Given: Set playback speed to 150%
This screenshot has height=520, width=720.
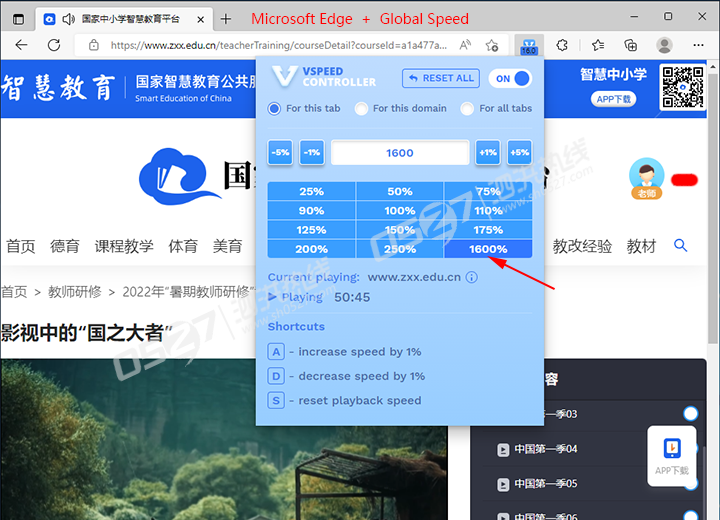Looking at the screenshot, I should pos(400,230).
